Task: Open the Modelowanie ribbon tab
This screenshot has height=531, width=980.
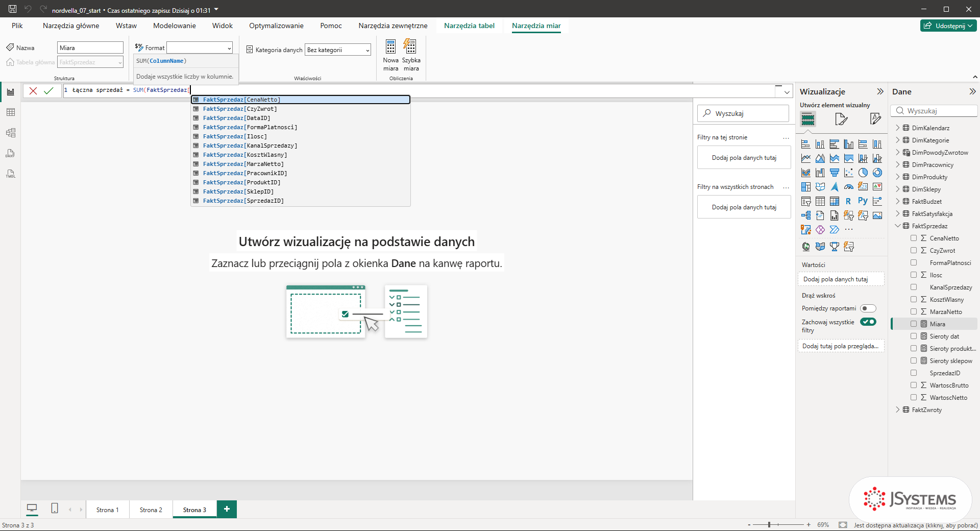Action: 175,26
